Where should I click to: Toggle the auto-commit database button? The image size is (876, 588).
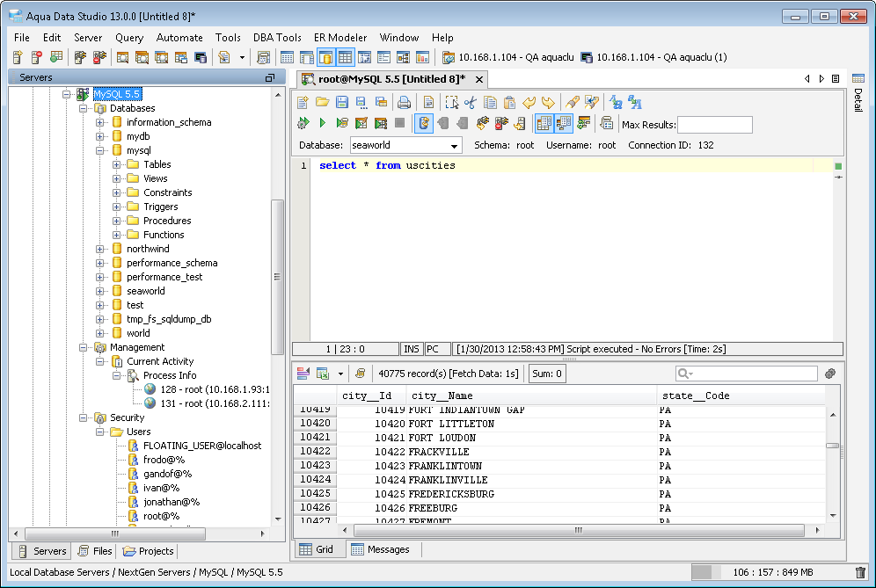point(423,123)
